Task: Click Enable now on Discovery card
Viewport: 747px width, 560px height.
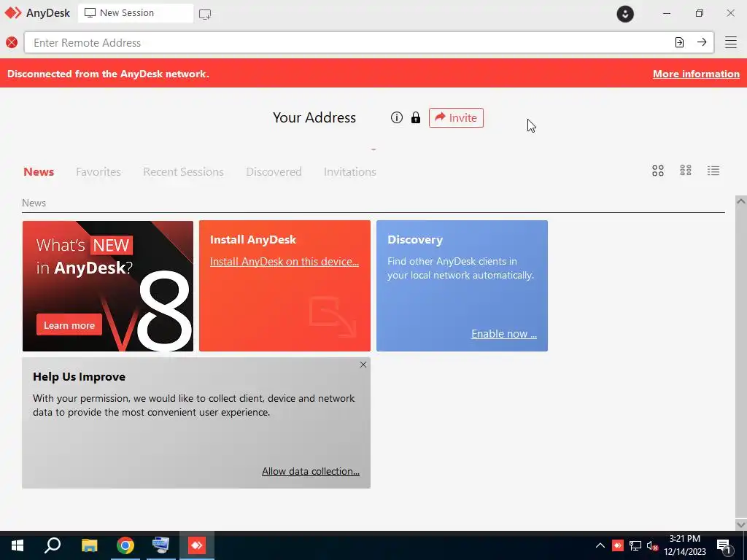Action: (x=504, y=334)
